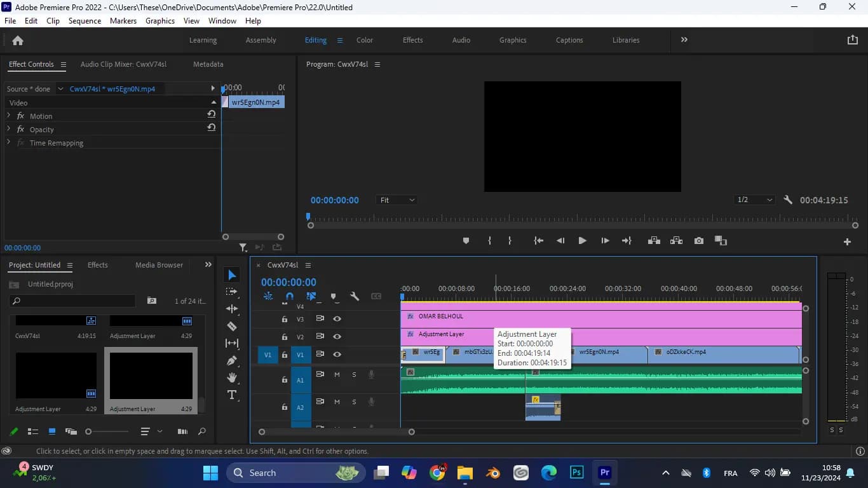This screenshot has width=868, height=488.
Task: Select the Hand tool
Action: coord(232,377)
